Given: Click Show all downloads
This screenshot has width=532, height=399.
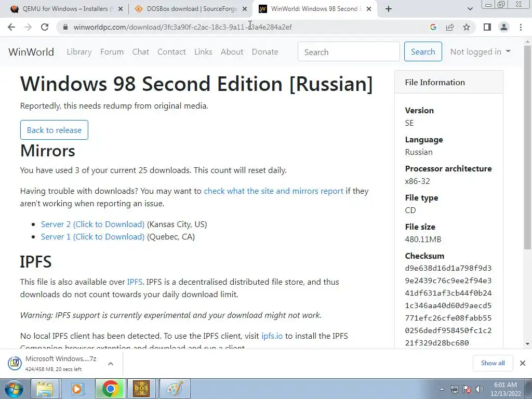Looking at the screenshot, I should (493, 363).
